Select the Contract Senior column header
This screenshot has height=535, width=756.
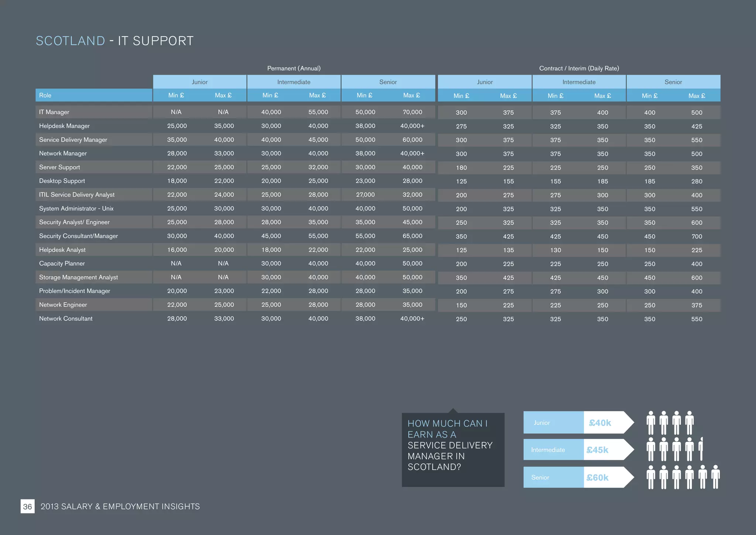673,82
